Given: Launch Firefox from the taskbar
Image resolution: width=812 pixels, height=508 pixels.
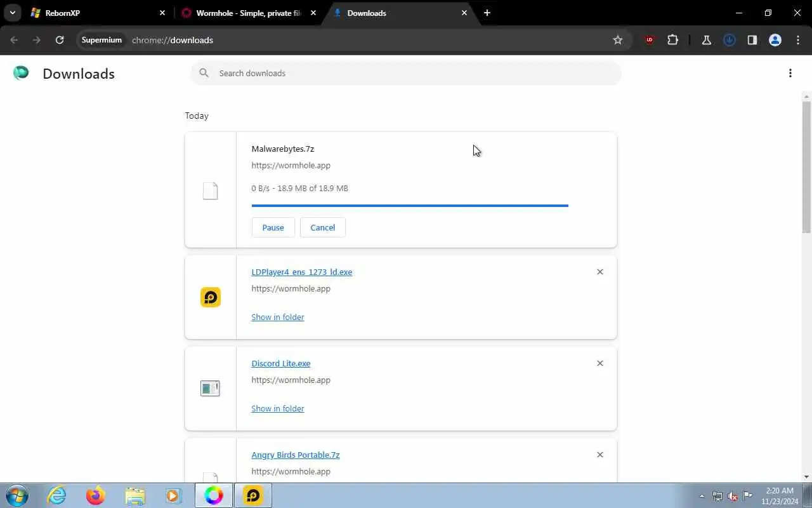Looking at the screenshot, I should click(x=96, y=495).
